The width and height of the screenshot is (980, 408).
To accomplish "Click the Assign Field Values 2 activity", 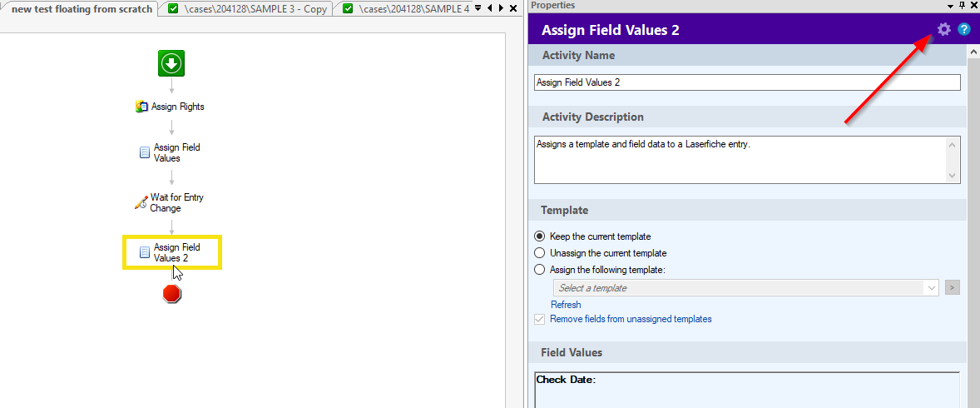I will coord(171,253).
